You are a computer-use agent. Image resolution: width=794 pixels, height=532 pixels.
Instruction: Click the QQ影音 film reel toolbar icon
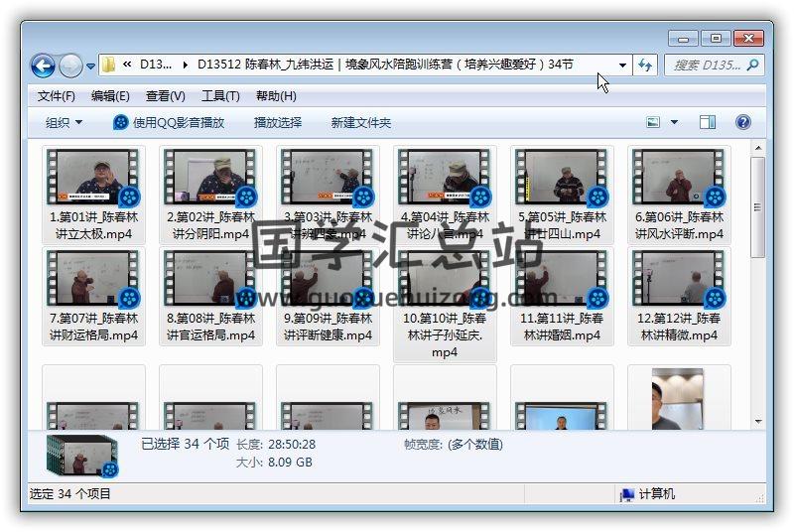click(x=121, y=122)
